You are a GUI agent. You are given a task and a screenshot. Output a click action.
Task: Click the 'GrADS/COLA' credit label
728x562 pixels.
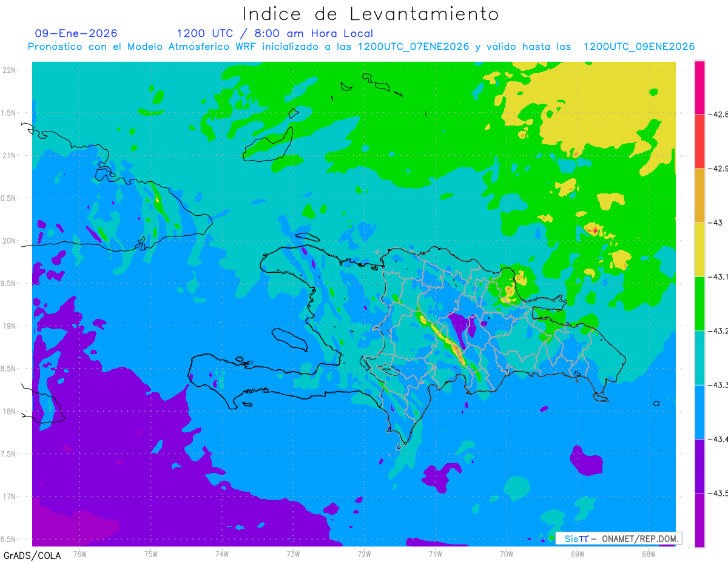pos(32,555)
